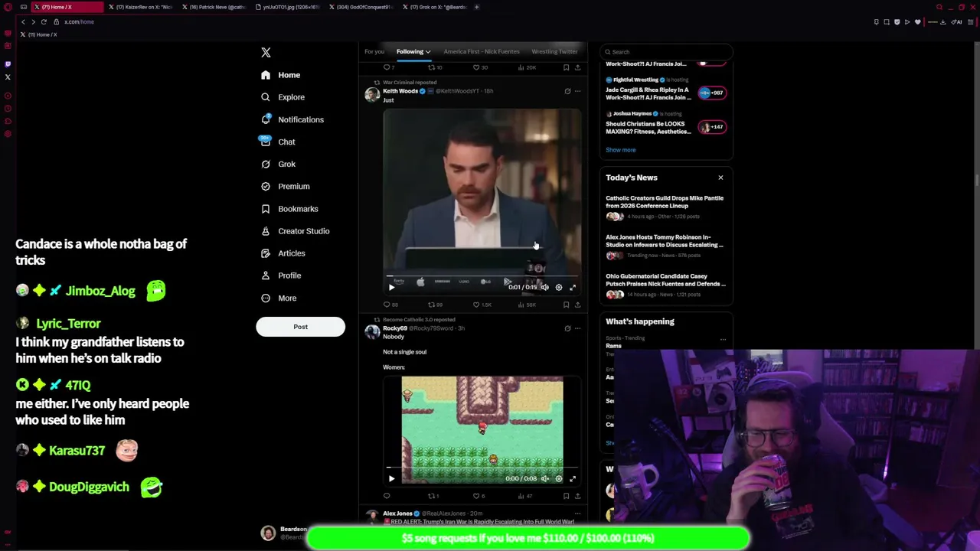Screen dimensions: 980x551
Task: Open the Ohio Gubernatorial Candidate Casey Putsch story
Action: click(665, 284)
